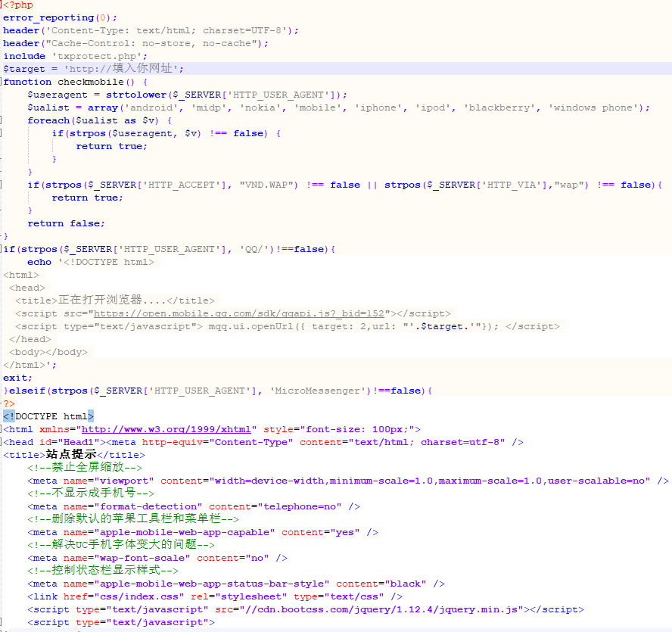Collapse the checkmobile function fold marker
The height and width of the screenshot is (632, 672).
[2, 82]
